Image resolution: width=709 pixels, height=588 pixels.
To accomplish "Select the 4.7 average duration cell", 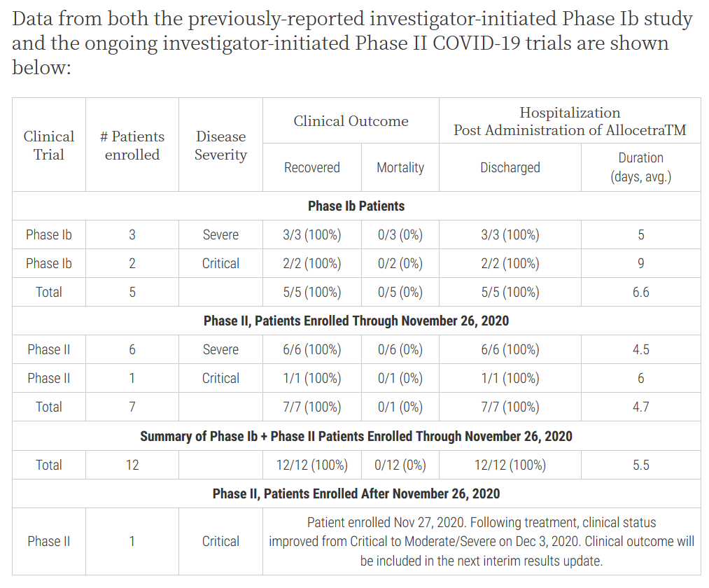I will 640,407.
